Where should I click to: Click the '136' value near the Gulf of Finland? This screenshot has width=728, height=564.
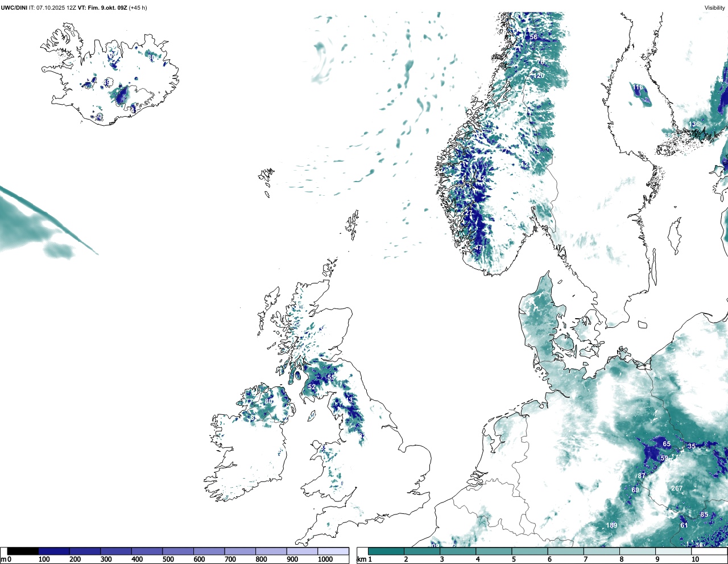(694, 124)
